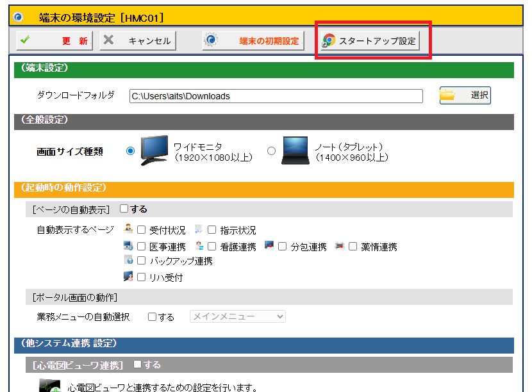Click the [ポータル画面の動作] label
Image resolution: width=532 pixels, height=392 pixels.
(x=74, y=297)
